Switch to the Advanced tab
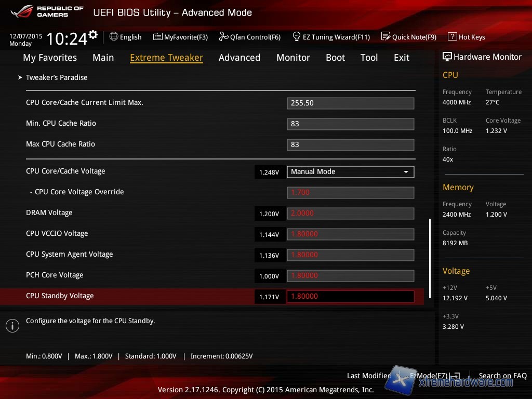This screenshot has height=399, width=532. coord(239,58)
